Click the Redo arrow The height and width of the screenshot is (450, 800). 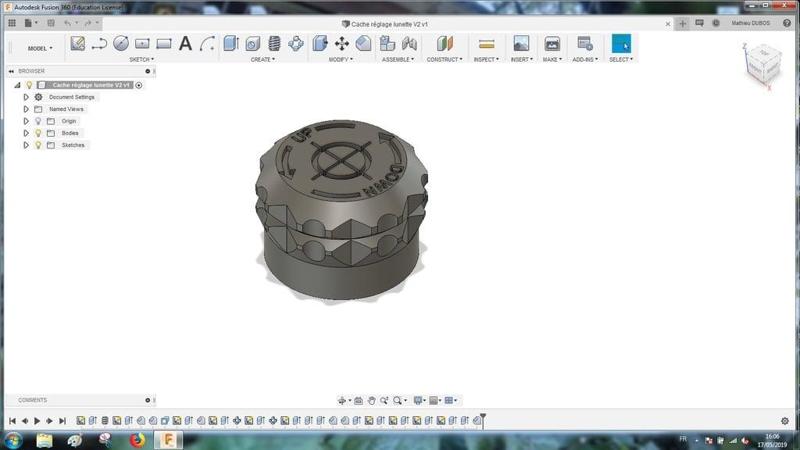click(x=87, y=23)
